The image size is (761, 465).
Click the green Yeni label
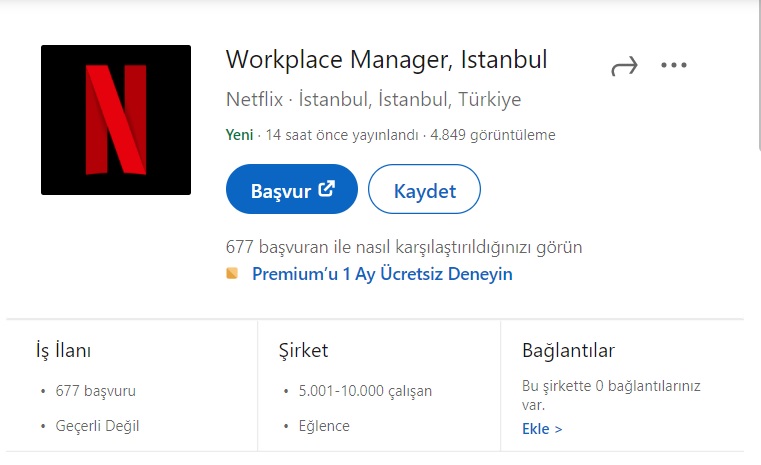tap(239, 135)
